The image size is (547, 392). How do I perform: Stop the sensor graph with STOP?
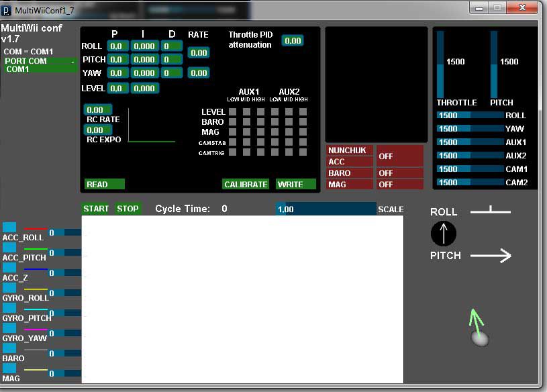tap(128, 209)
